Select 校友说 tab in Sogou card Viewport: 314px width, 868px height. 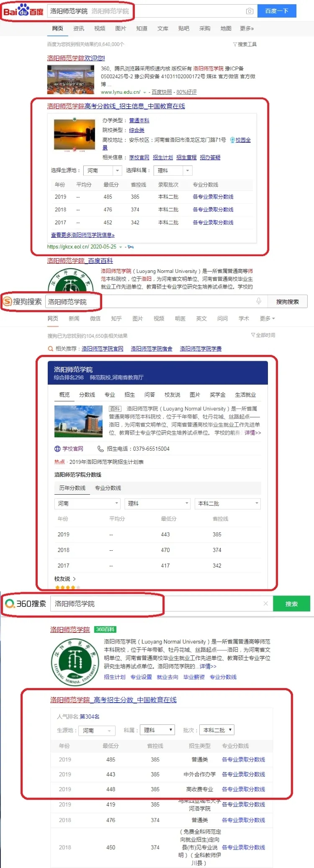172,395
